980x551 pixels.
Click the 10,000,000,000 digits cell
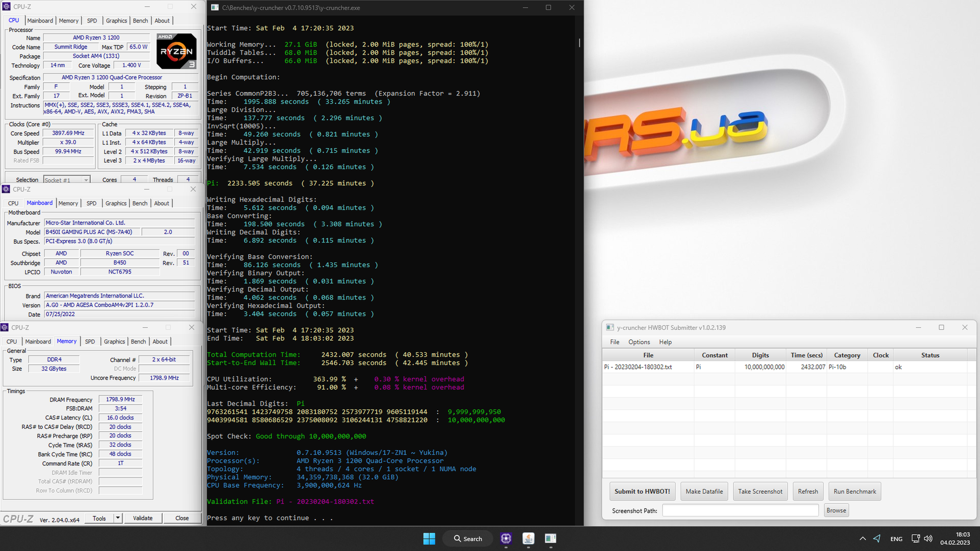tap(761, 367)
